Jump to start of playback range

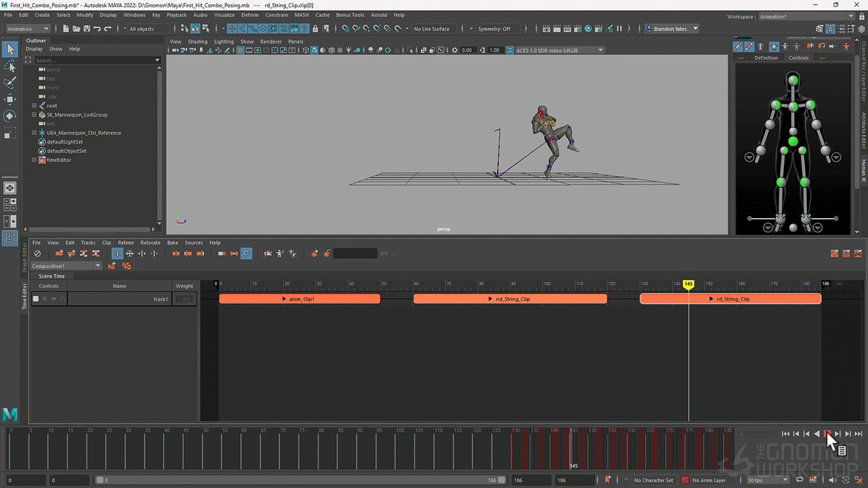[x=785, y=434]
